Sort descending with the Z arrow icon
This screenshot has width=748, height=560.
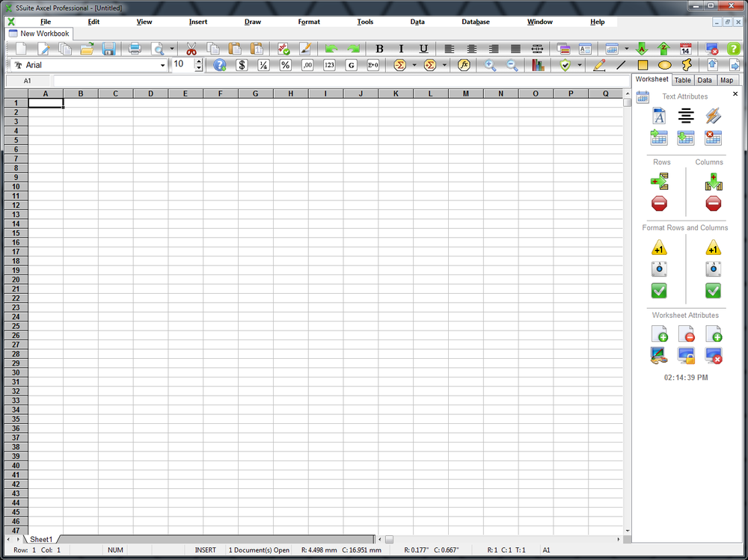pyautogui.click(x=663, y=49)
